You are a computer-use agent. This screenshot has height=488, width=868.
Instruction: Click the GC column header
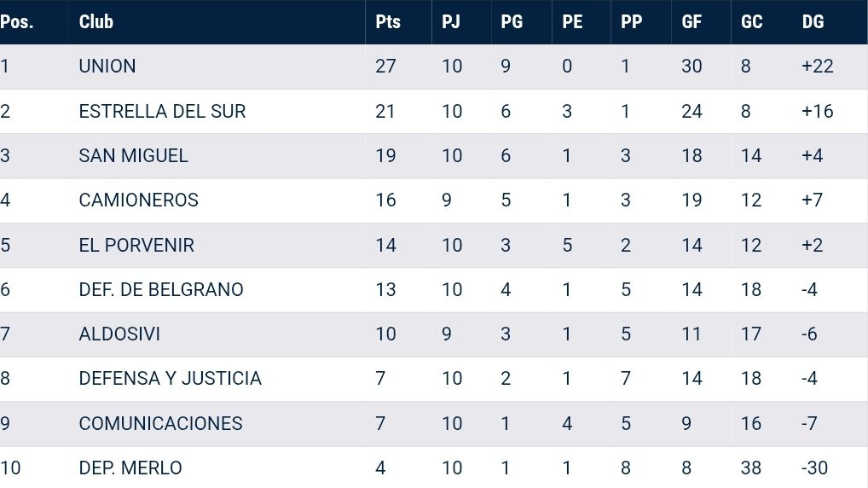tap(751, 22)
